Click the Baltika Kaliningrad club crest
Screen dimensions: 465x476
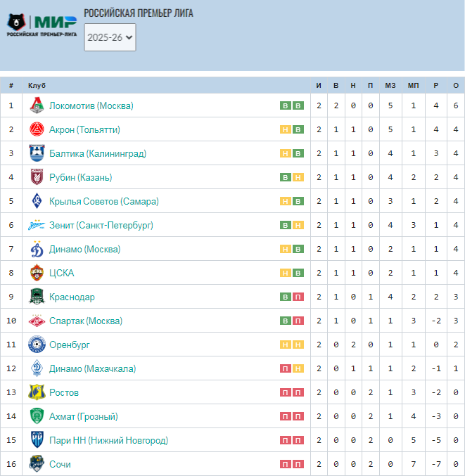coord(37,153)
